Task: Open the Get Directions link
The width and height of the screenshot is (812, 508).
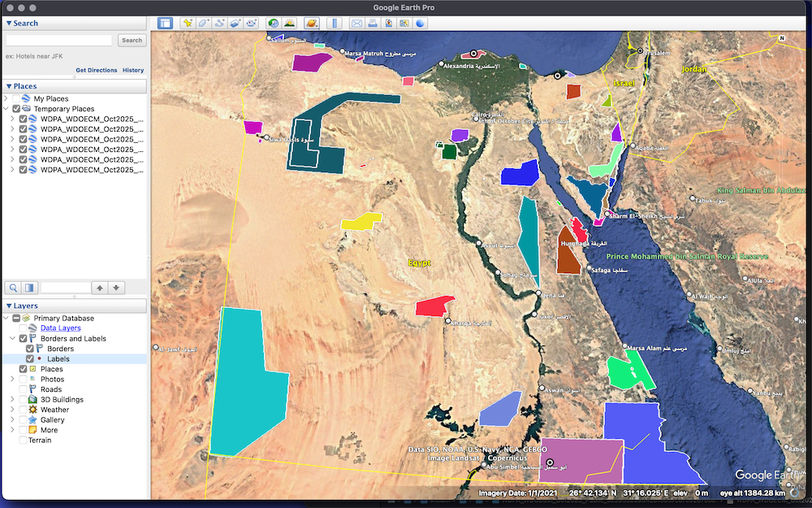Action: (x=96, y=71)
